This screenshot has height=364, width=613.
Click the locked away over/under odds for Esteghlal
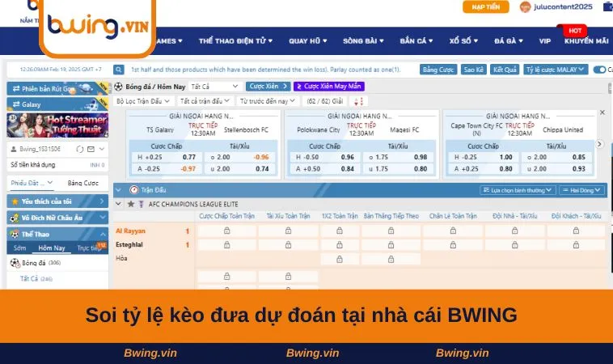[576, 245]
